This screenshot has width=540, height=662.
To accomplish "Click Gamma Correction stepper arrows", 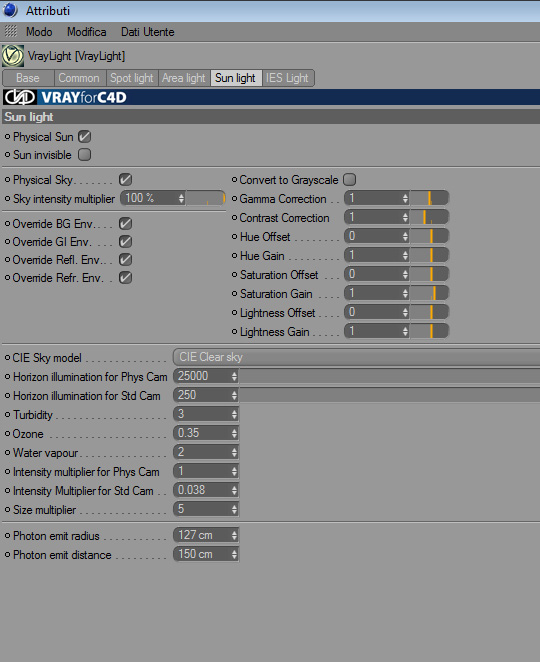I will (405, 198).
